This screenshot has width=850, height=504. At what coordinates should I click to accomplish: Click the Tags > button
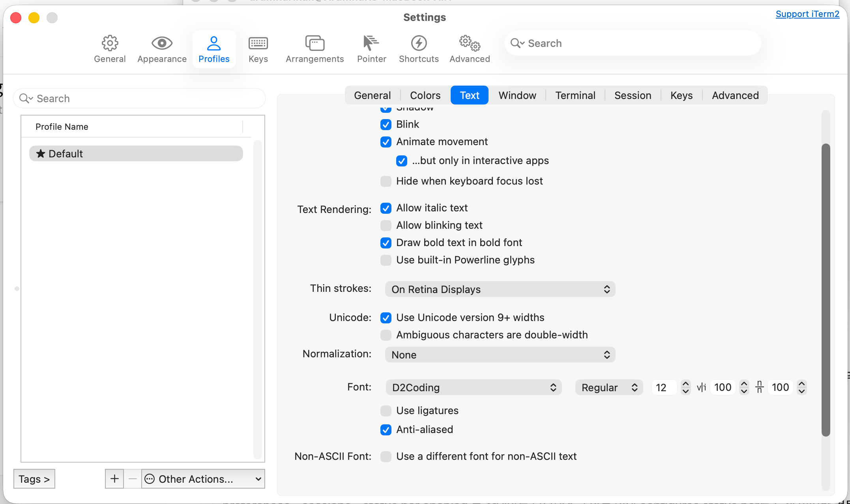(34, 479)
